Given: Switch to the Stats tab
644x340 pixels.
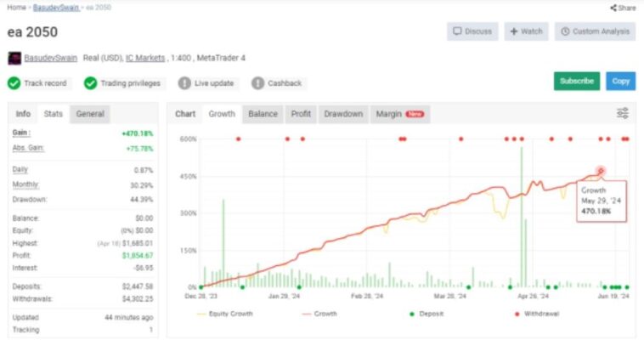Looking at the screenshot, I should pos(53,114).
